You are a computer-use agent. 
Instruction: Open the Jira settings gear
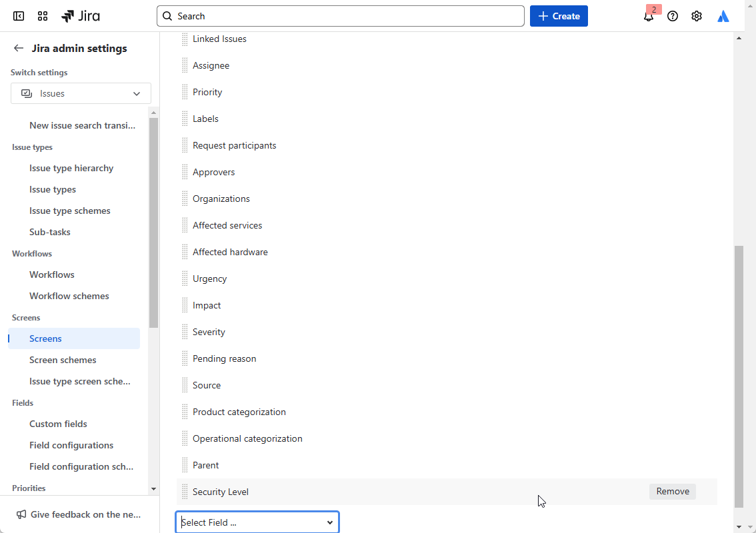pos(696,15)
